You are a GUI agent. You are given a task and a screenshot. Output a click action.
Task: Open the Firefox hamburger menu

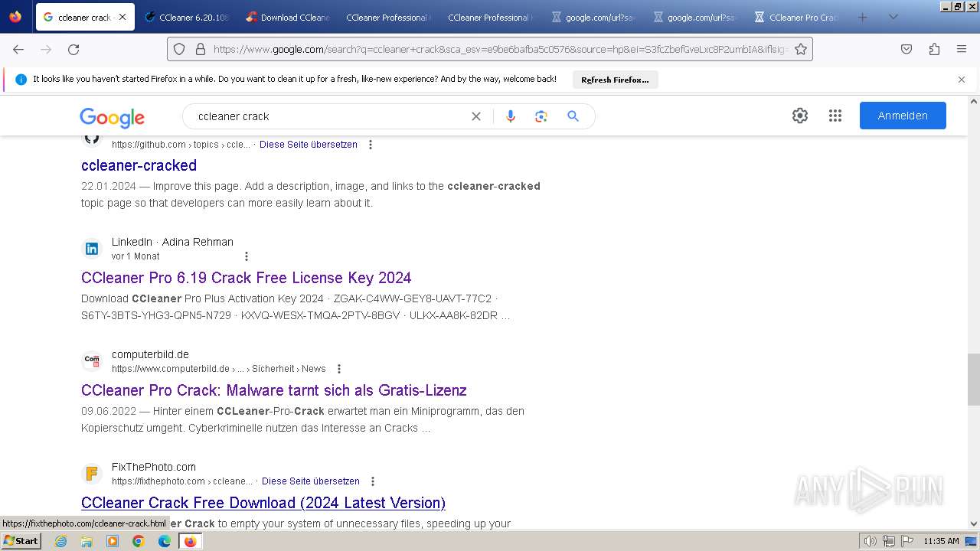tap(962, 49)
